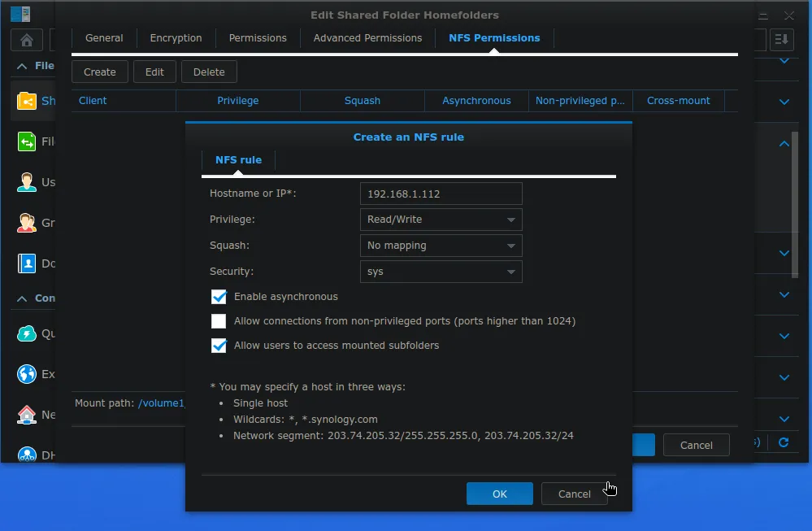Select the Encryption tab
Screen dimensions: 812x531
(x=176, y=38)
